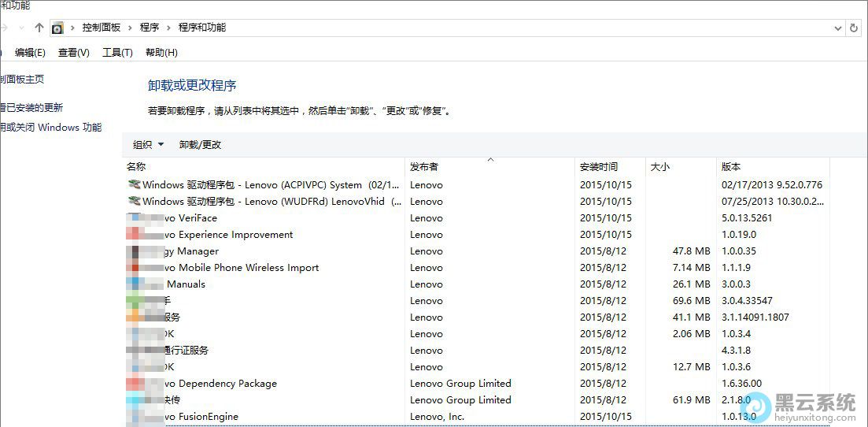Open the 查看(V) menu

(73, 53)
